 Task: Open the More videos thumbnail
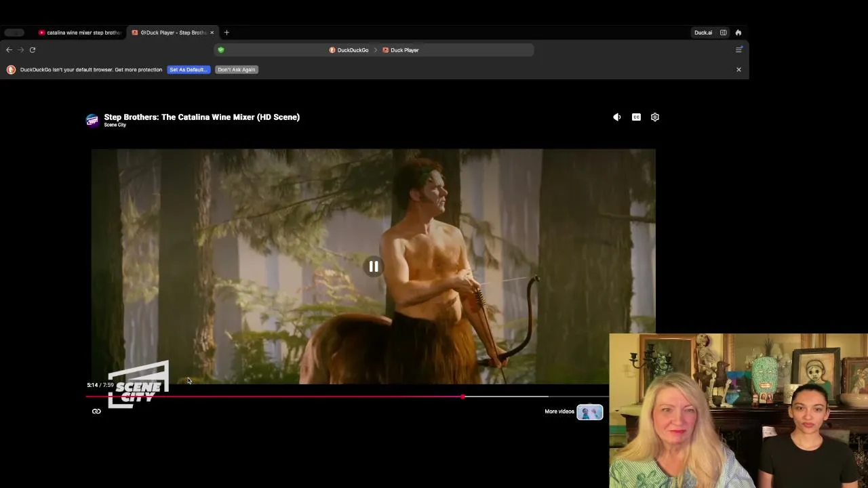click(x=589, y=411)
